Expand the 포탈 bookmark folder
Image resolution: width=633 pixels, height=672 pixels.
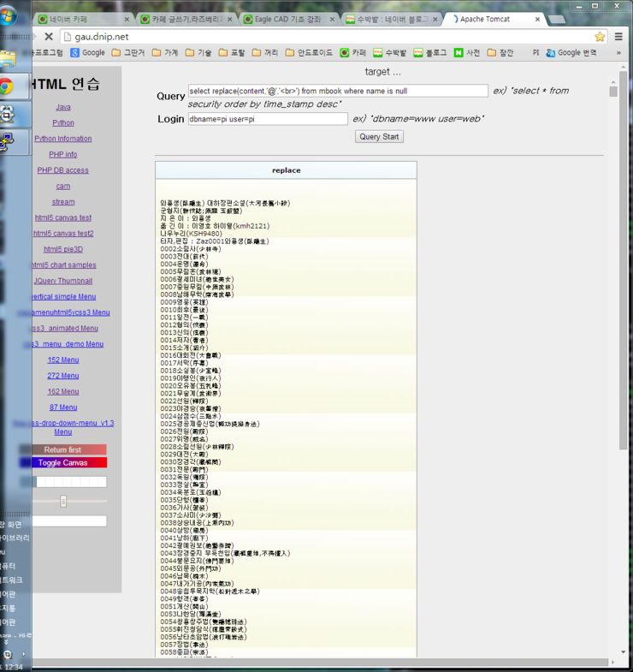click(x=231, y=53)
